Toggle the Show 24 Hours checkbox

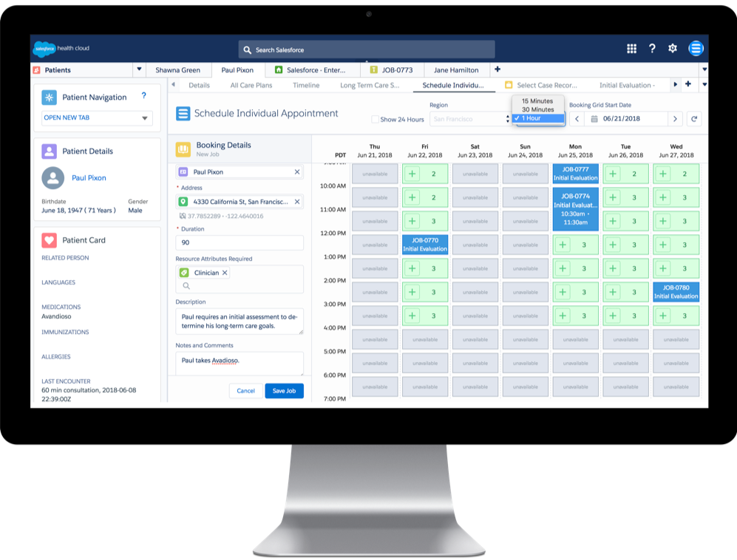point(375,120)
